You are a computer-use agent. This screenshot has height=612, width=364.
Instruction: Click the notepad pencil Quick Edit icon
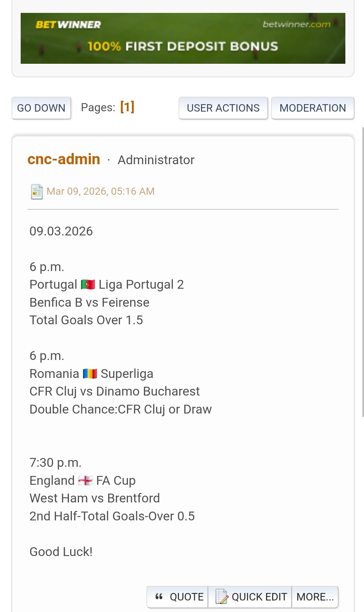click(x=221, y=596)
